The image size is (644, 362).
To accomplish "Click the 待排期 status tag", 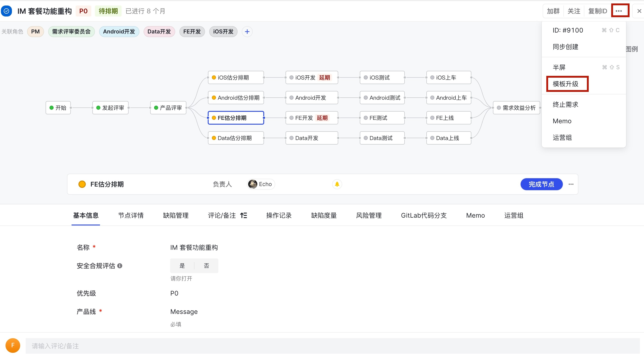I will [108, 11].
